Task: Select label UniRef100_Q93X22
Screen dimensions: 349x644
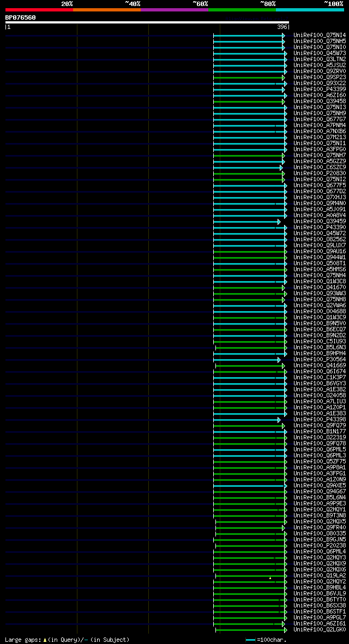Action: 320,84
